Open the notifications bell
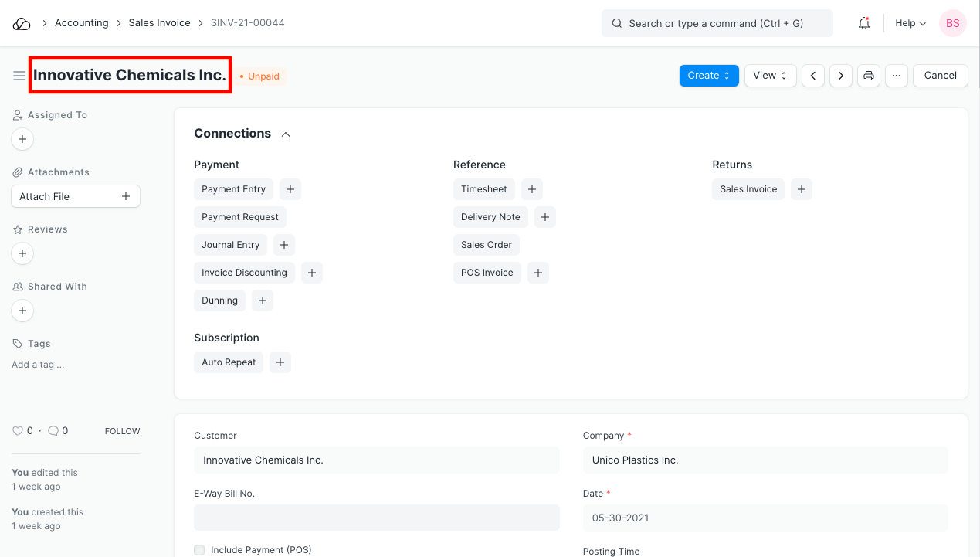Viewport: 980px width, 557px height. pyautogui.click(x=864, y=23)
